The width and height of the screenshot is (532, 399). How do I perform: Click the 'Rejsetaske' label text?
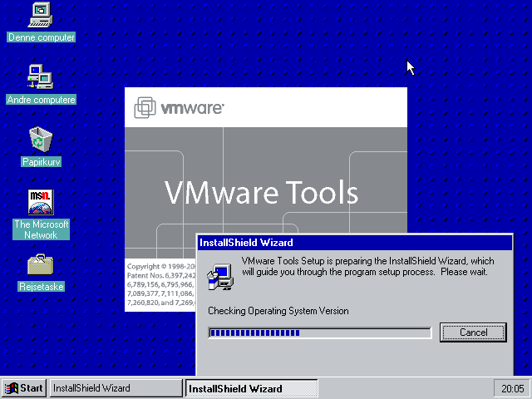point(41,286)
